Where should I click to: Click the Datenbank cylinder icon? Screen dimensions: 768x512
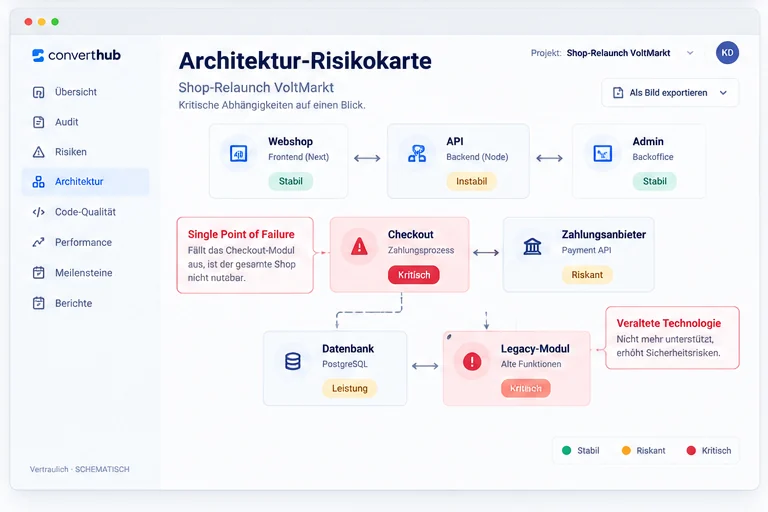click(293, 362)
